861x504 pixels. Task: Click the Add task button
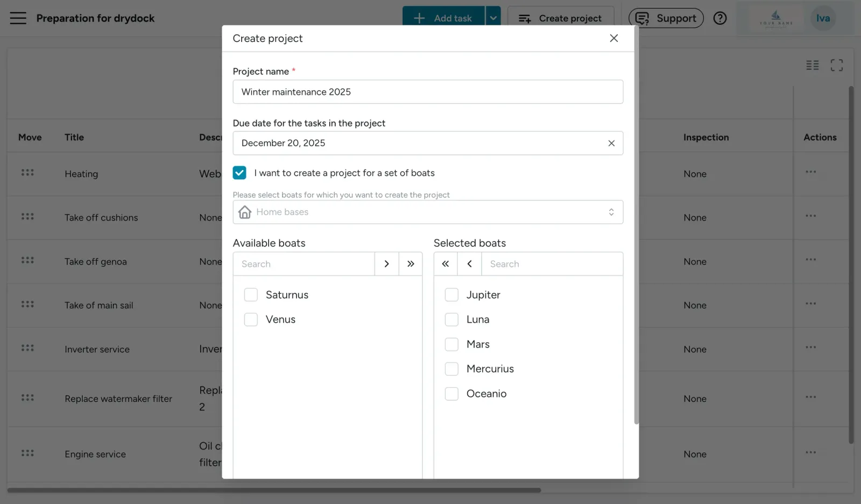[443, 18]
